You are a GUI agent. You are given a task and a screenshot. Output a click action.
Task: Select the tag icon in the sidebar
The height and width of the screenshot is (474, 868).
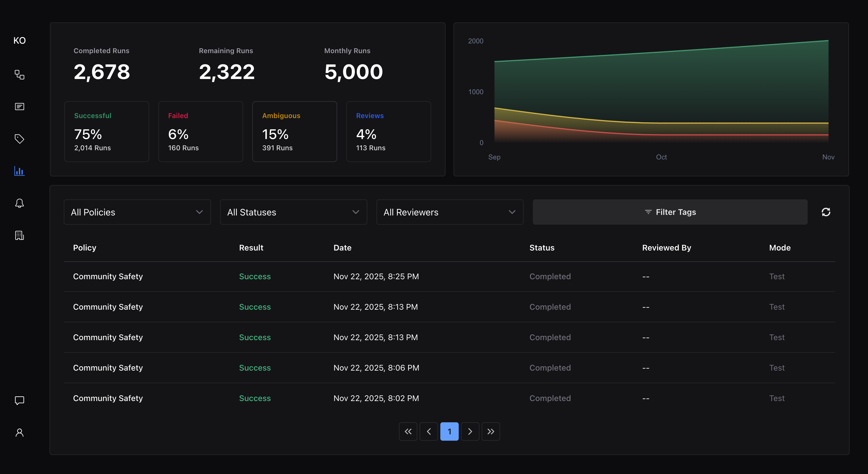point(19,138)
